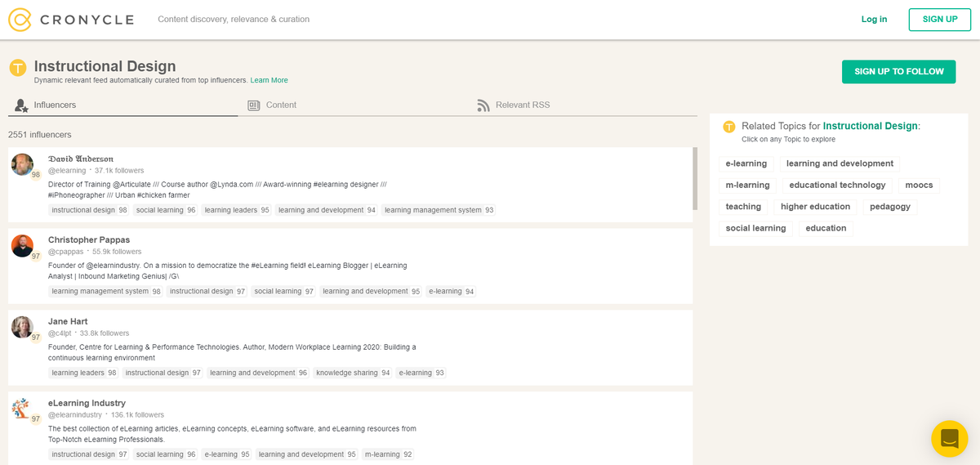This screenshot has height=465, width=980.
Task: Click the yellow Topic badge beside Instructional Design
Action: click(x=18, y=68)
